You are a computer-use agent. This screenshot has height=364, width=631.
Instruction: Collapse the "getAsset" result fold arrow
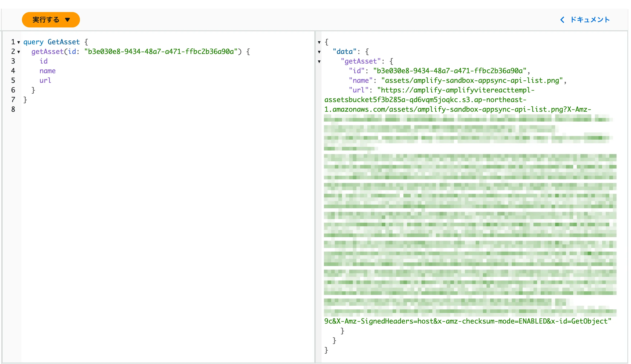319,61
